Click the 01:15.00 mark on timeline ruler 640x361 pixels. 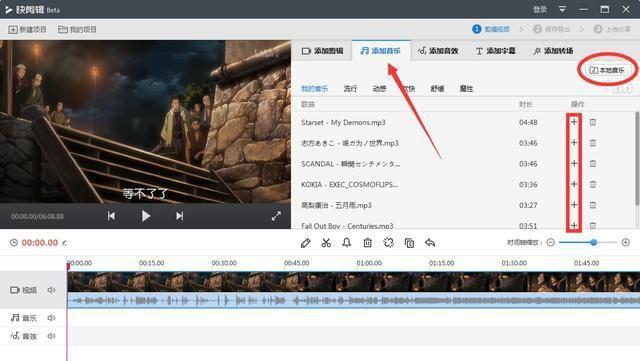441,263
